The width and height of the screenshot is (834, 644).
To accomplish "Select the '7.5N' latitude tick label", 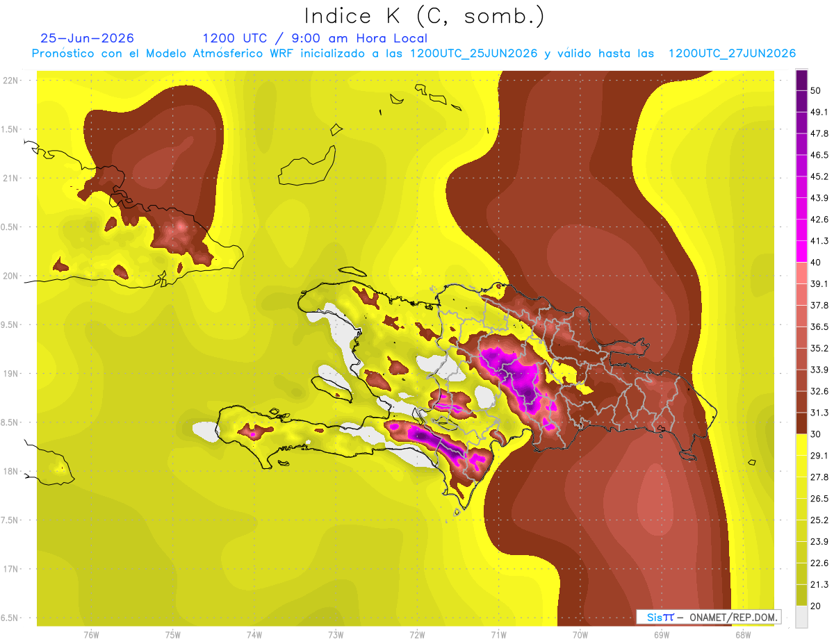I will click(10, 520).
